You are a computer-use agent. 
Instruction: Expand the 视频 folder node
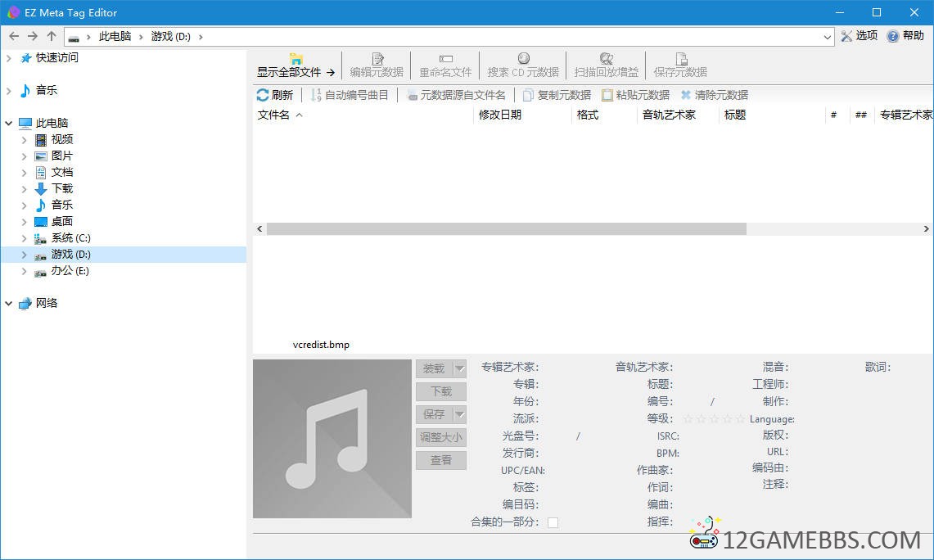tap(24, 139)
